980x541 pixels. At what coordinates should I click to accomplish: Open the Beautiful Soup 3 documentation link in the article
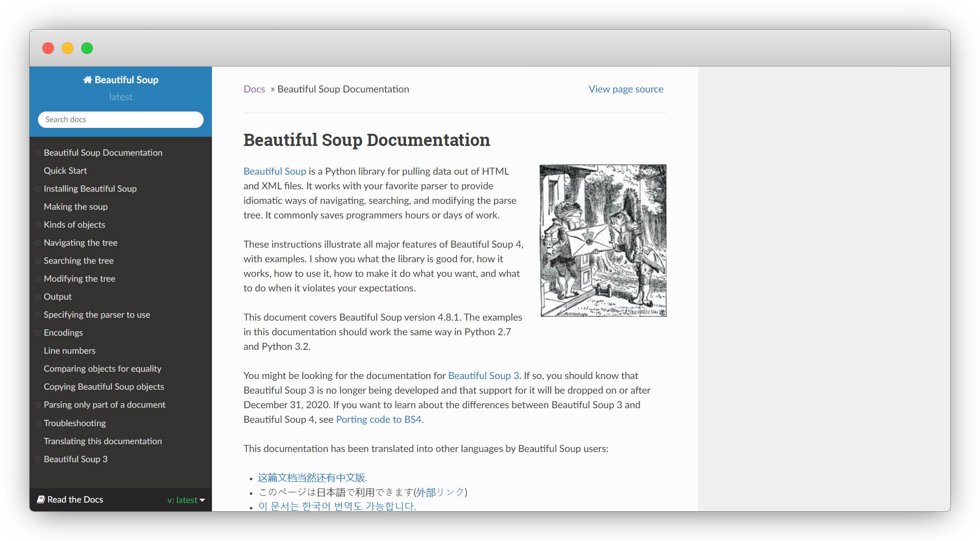484,376
